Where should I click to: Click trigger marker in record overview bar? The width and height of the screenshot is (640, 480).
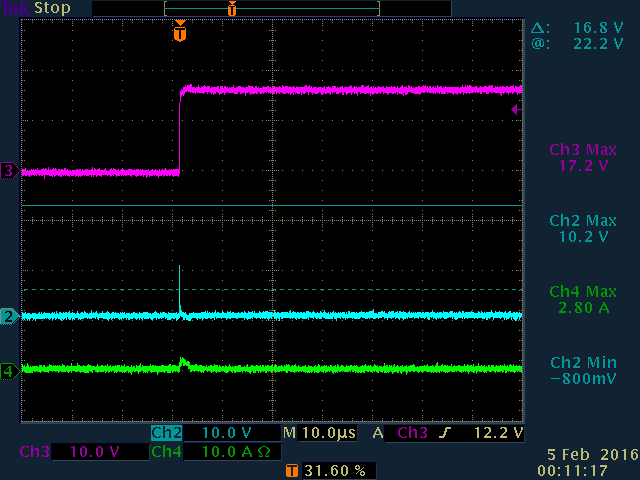232,8
